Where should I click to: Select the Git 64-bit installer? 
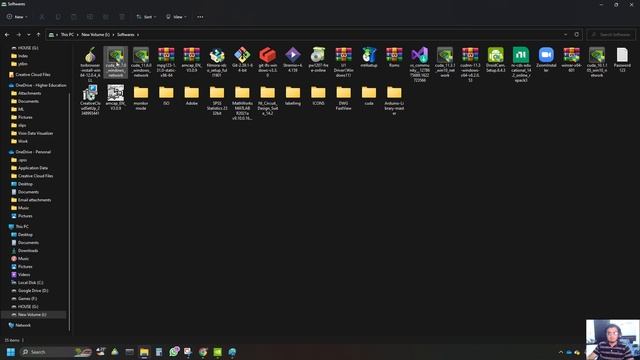coord(242,60)
